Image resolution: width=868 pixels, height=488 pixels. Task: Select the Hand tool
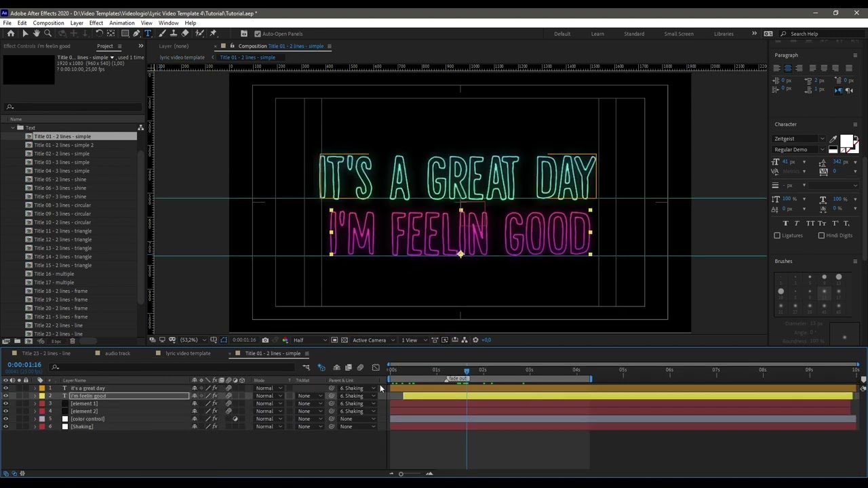coord(36,33)
